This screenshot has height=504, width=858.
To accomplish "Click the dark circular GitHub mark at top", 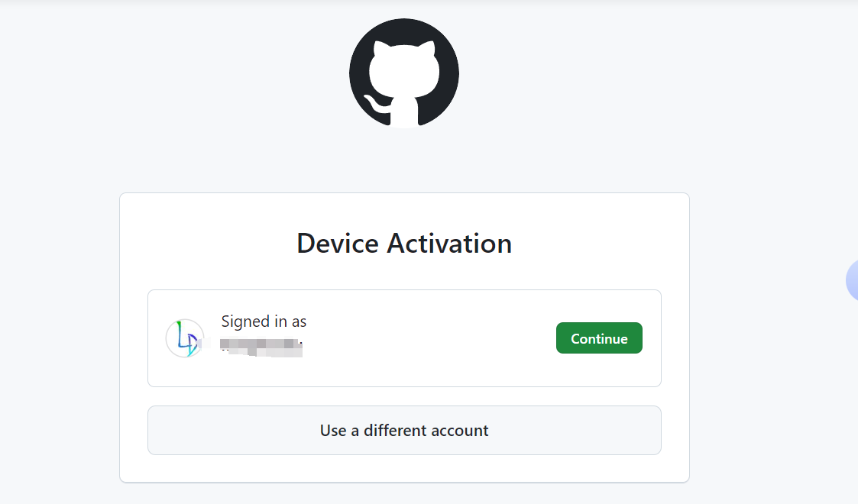I will (x=404, y=73).
